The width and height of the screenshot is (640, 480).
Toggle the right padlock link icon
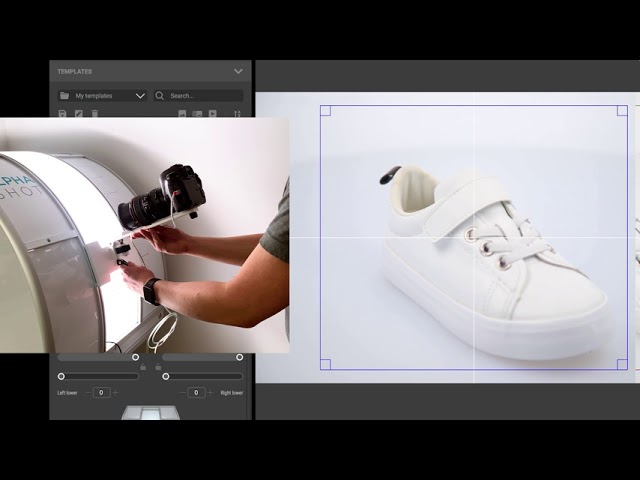coord(158,367)
